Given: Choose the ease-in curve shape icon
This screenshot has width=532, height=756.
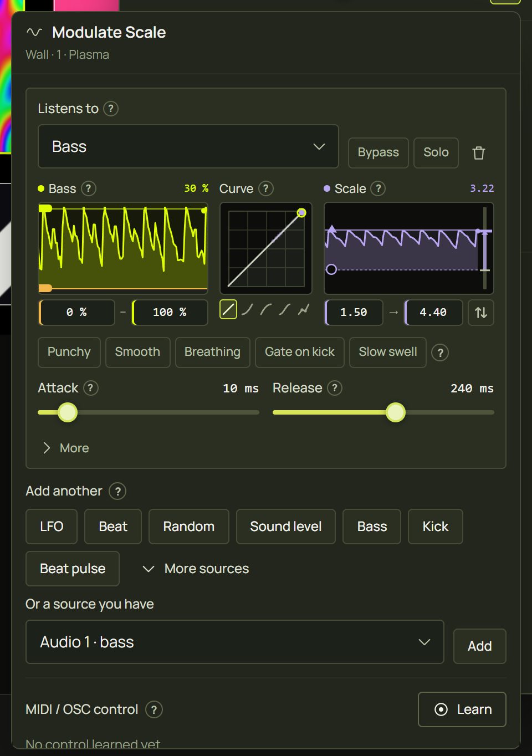Looking at the screenshot, I should pos(247,310).
